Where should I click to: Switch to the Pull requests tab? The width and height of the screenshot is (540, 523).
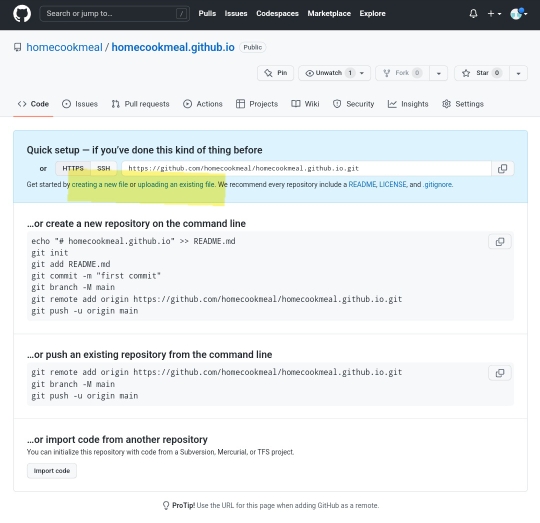coord(140,104)
